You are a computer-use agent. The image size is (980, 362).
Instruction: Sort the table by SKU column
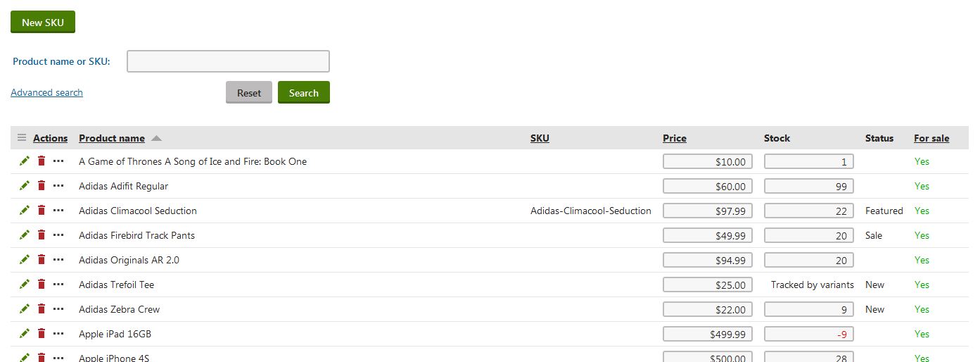pos(540,138)
